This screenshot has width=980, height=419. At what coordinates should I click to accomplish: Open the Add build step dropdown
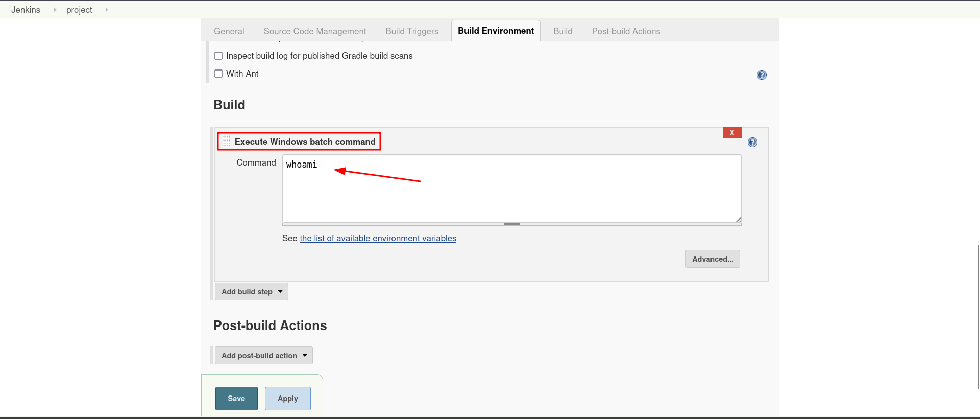point(251,292)
